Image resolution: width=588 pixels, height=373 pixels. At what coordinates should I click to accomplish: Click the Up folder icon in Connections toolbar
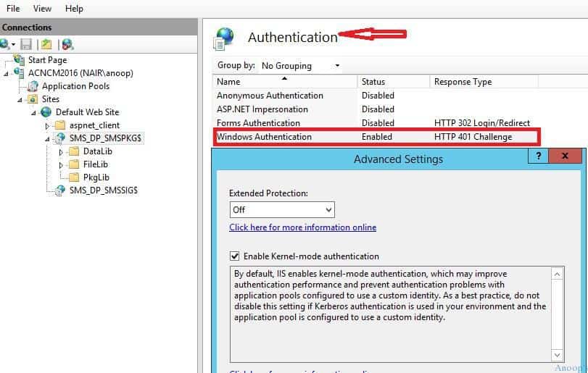(x=46, y=45)
